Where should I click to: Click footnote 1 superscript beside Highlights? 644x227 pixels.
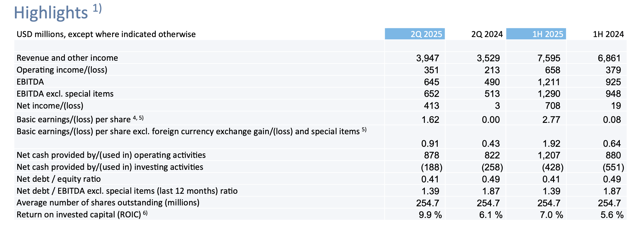tap(97, 8)
